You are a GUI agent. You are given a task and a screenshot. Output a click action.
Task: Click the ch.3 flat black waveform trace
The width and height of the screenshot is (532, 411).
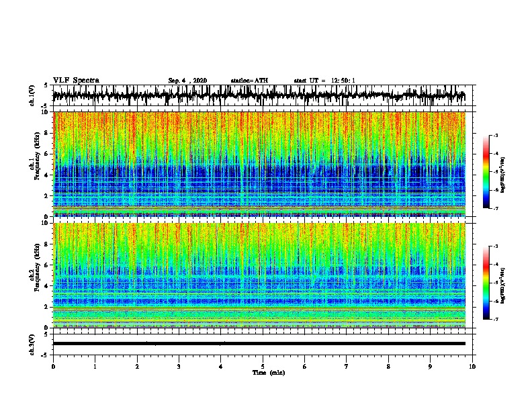[259, 344]
